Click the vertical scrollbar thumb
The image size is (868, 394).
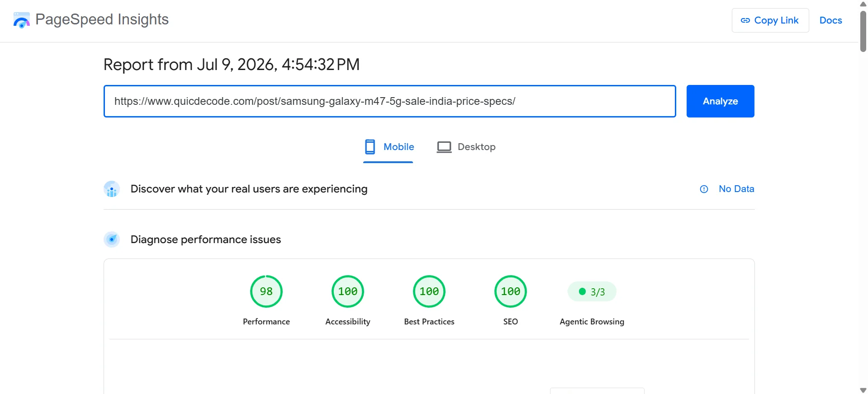pos(863,32)
